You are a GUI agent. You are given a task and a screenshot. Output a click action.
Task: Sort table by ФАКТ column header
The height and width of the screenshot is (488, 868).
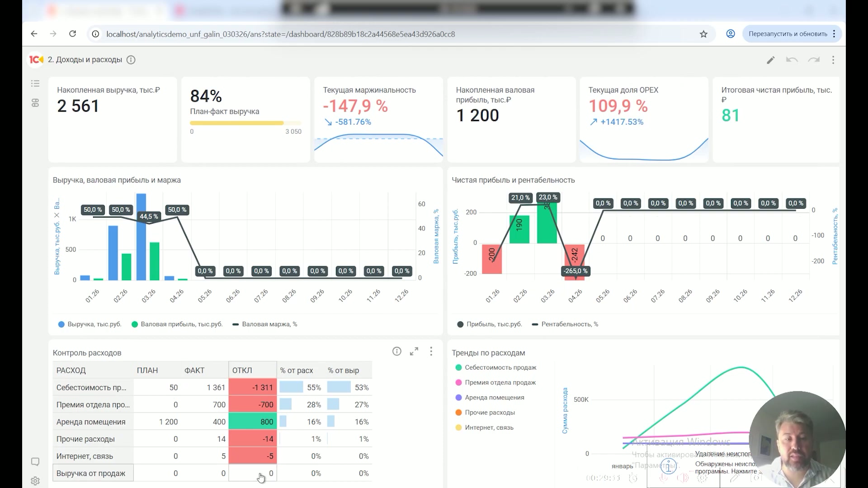[194, 370]
